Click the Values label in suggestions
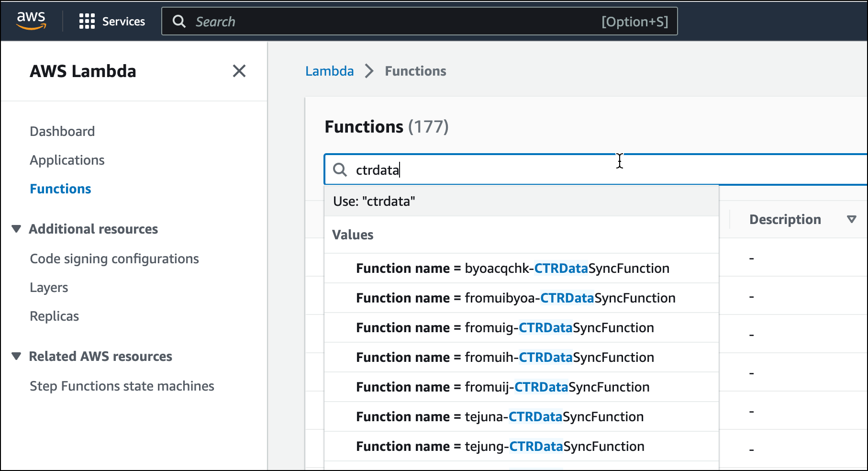 (x=353, y=235)
